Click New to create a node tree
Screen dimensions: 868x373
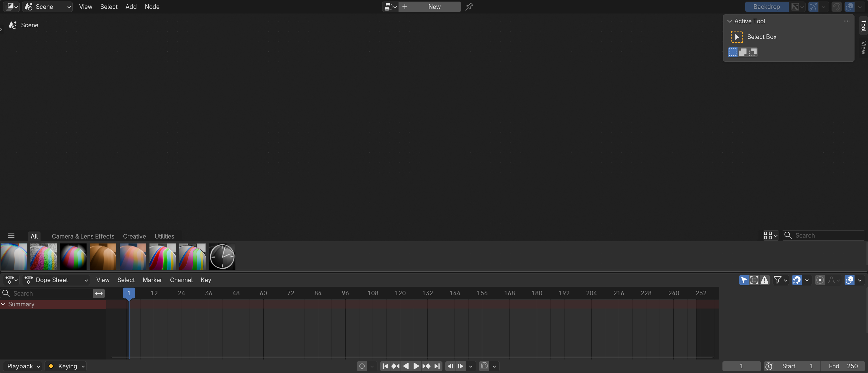coord(434,7)
